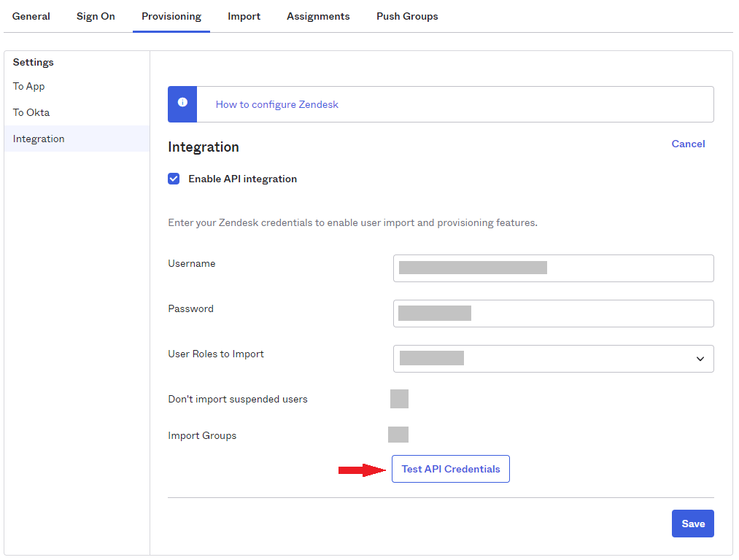Select To App in the Settings sidebar
This screenshot has width=739, height=560.
[x=28, y=85]
